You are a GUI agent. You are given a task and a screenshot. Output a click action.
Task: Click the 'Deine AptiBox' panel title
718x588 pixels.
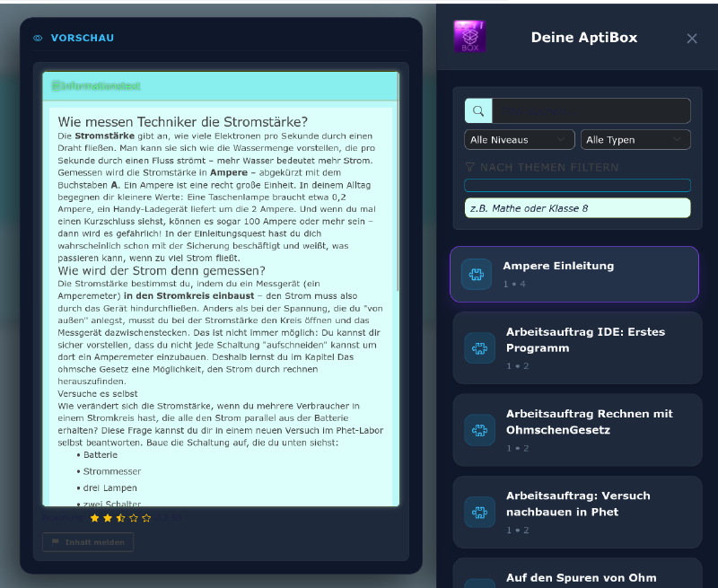(x=584, y=38)
